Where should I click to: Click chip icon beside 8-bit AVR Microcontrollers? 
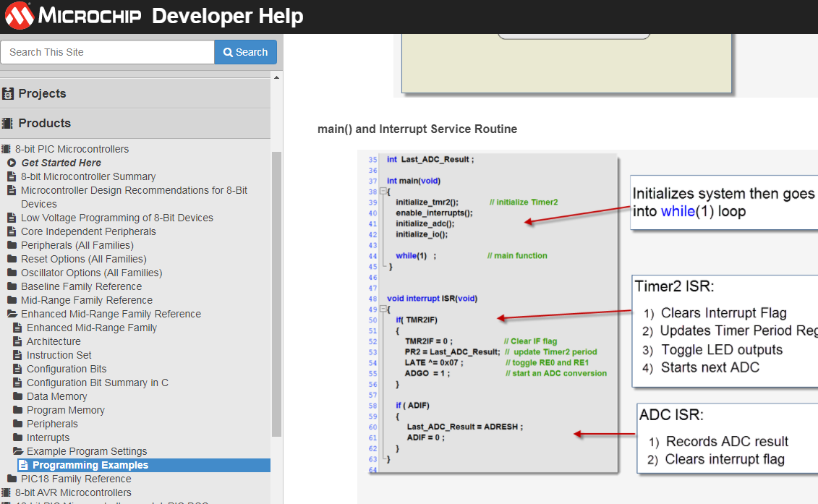click(x=7, y=492)
